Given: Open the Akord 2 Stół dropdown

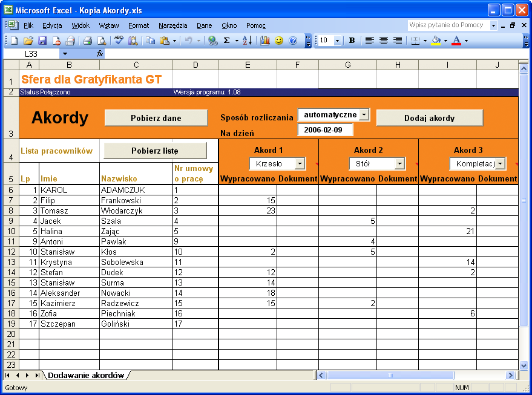Looking at the screenshot, I should [x=399, y=164].
